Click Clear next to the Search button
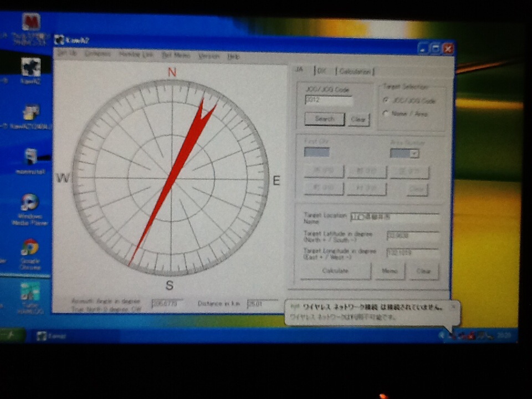Screen dimensions: 532x399 tap(358, 120)
